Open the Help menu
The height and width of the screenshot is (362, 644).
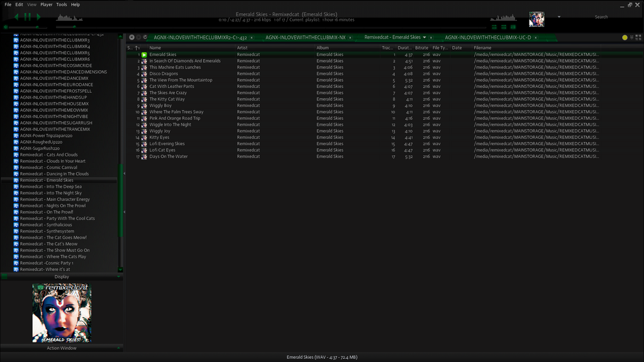75,4
